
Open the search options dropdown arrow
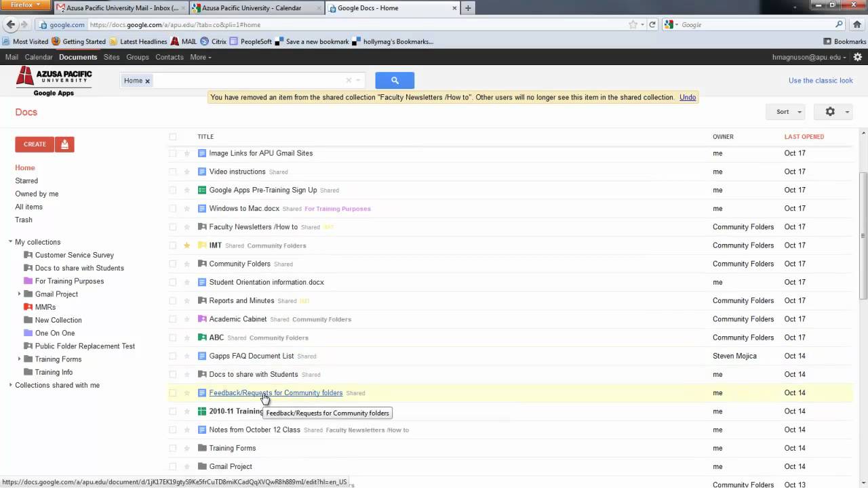[x=359, y=80]
